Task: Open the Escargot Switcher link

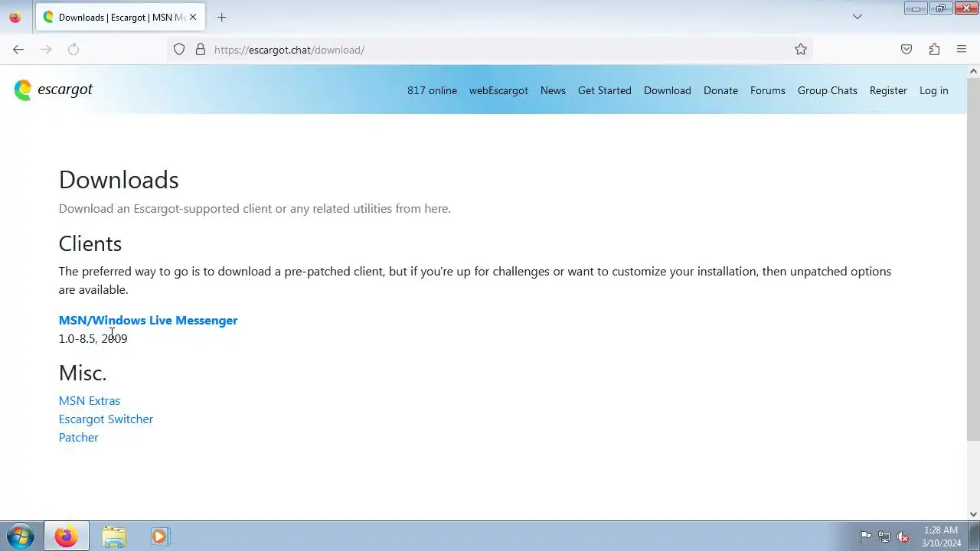Action: coord(106,419)
